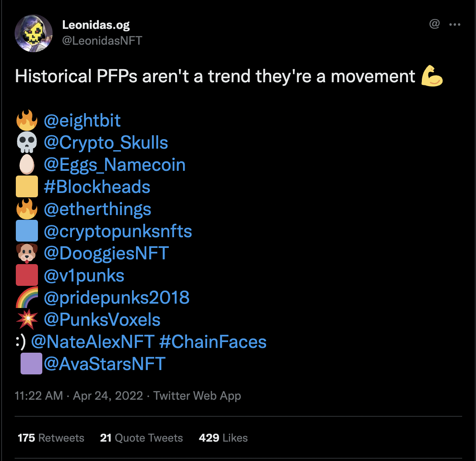Open the Leonidas.og display name link

[x=96, y=25]
